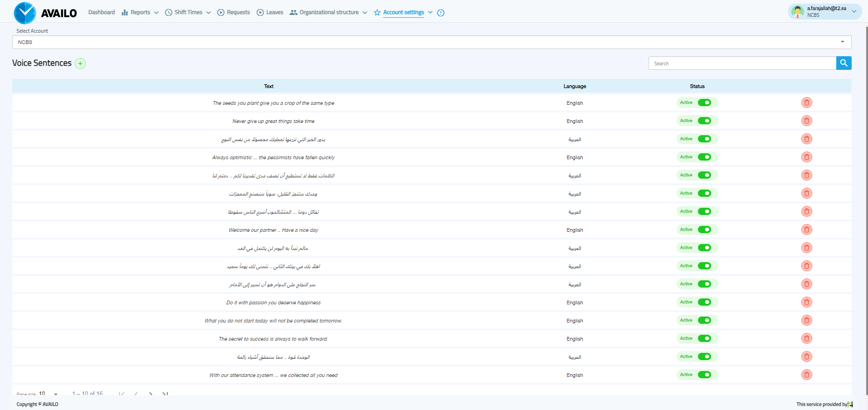Image resolution: width=868 pixels, height=410 pixels.
Task: Add a new voice sentence
Action: pos(80,63)
